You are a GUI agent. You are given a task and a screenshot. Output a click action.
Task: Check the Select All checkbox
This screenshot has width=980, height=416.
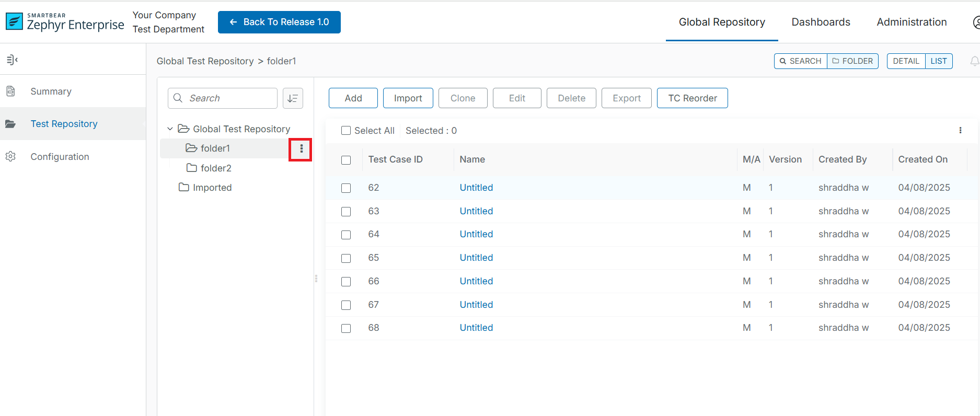click(x=346, y=131)
